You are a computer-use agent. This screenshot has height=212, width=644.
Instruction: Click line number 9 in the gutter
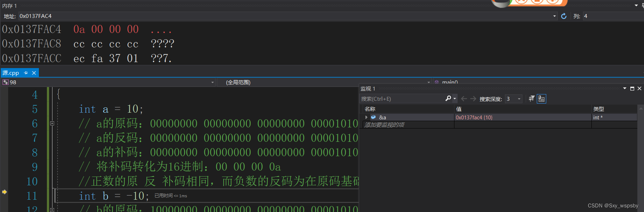pyautogui.click(x=35, y=167)
